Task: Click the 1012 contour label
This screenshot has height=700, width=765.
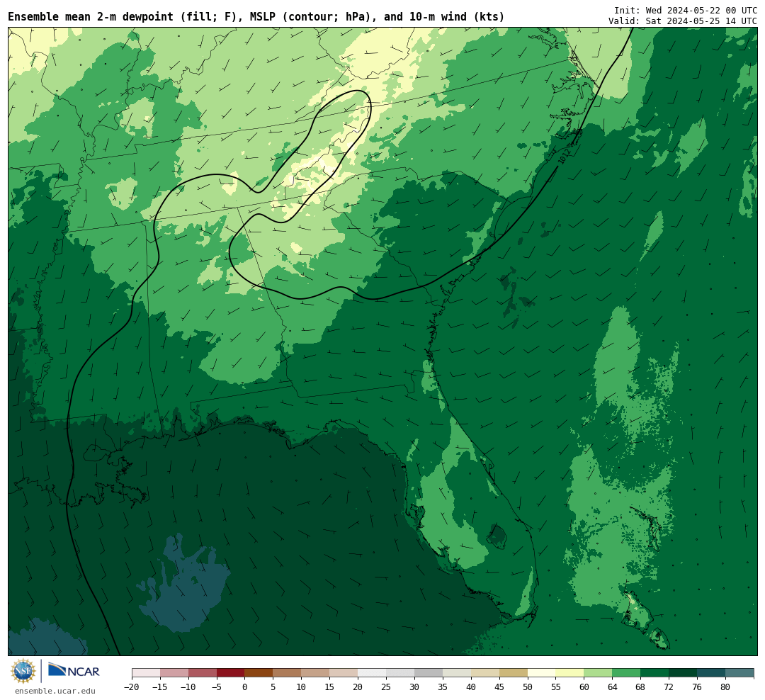Action: click(x=565, y=156)
